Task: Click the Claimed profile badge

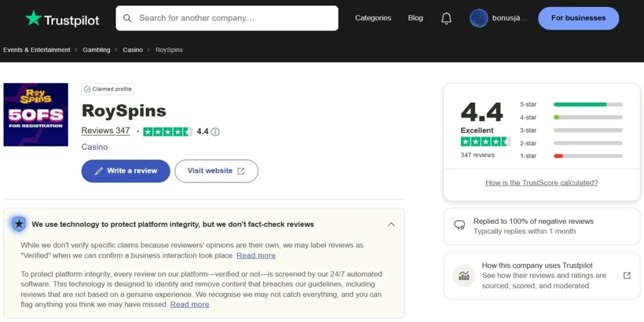Action: coord(108,89)
